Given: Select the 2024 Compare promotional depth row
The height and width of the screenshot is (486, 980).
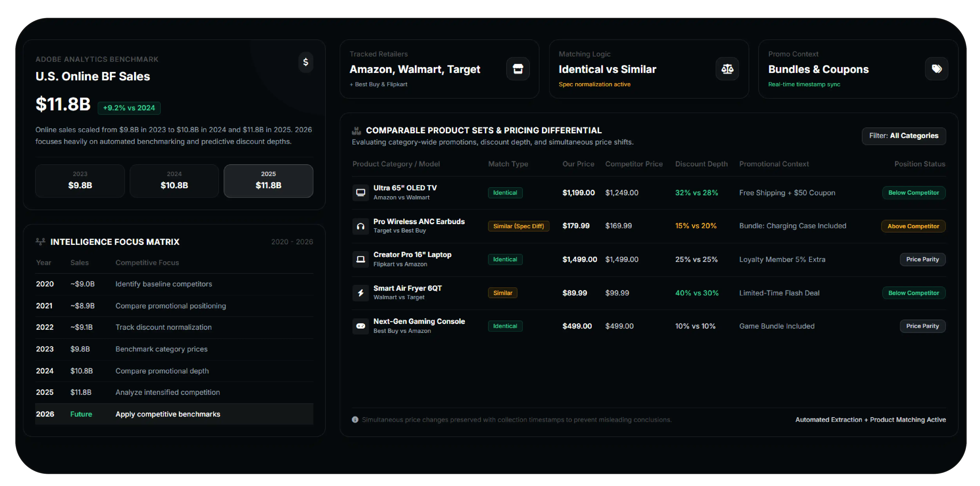Looking at the screenshot, I should 174,371.
